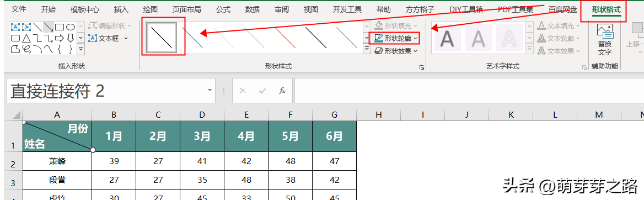This screenshot has height=200, width=644.
Task: Click the 3月 header cell
Action: click(x=202, y=136)
